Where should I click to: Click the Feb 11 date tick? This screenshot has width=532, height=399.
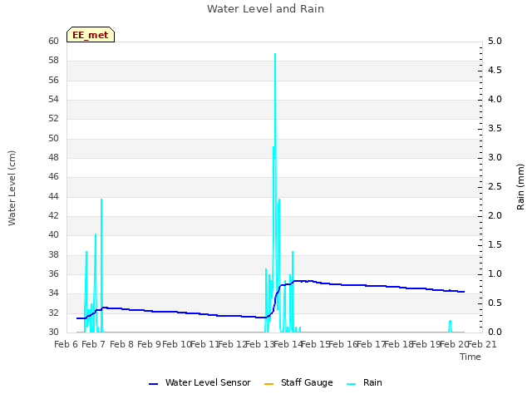[205, 344]
